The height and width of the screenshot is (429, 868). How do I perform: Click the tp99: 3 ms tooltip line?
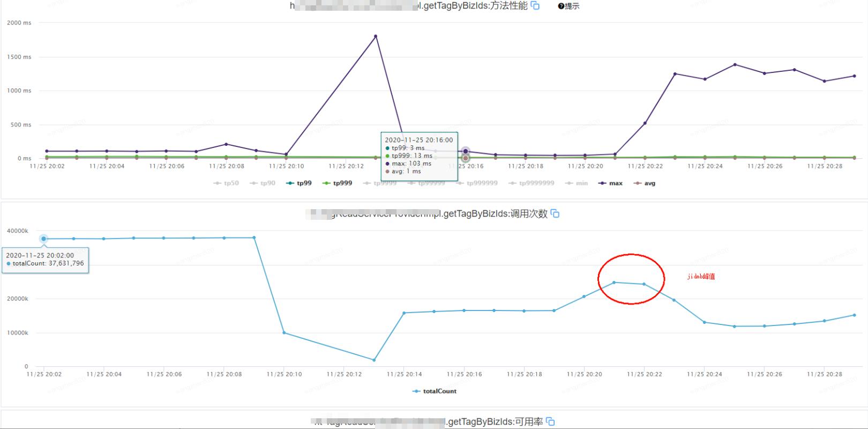click(x=405, y=148)
